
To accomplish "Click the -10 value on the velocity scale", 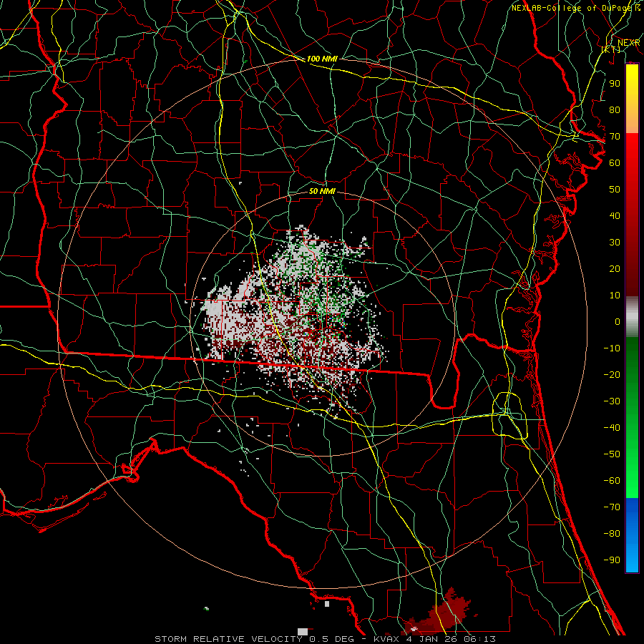I will (612, 348).
